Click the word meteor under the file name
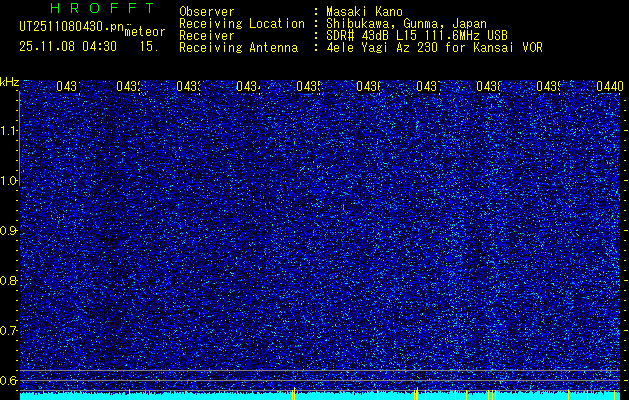Image resolution: width=629 pixels, height=400 pixels. pos(145,31)
